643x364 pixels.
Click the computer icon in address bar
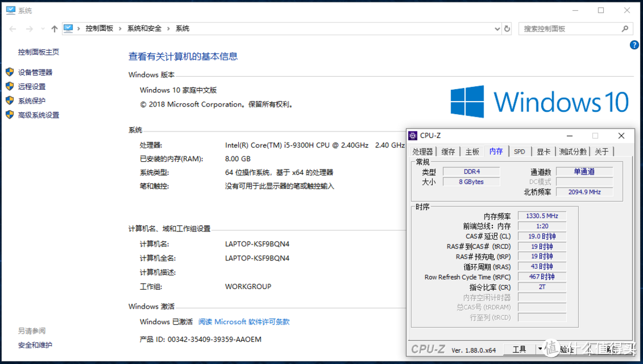[x=68, y=29]
